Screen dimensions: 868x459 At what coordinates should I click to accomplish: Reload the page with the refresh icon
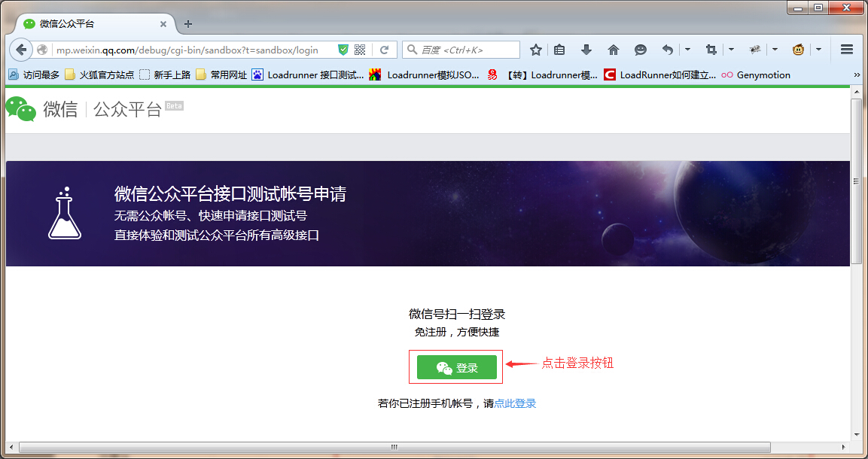(384, 50)
